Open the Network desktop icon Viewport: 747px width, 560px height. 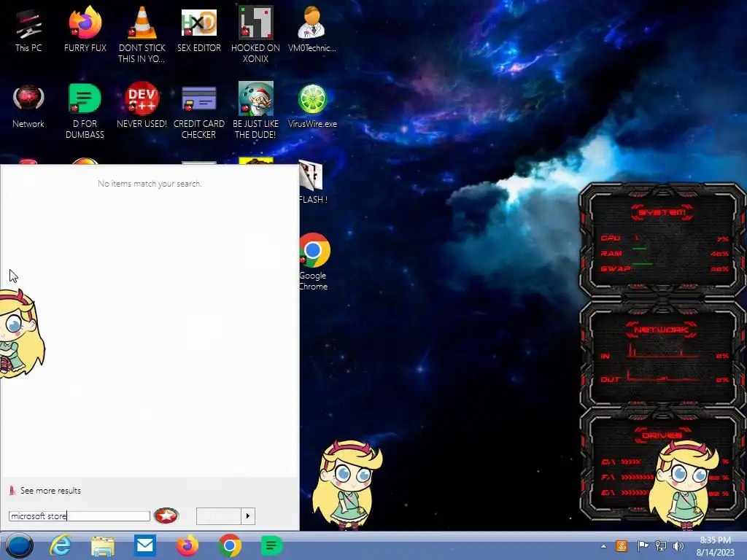(x=28, y=106)
